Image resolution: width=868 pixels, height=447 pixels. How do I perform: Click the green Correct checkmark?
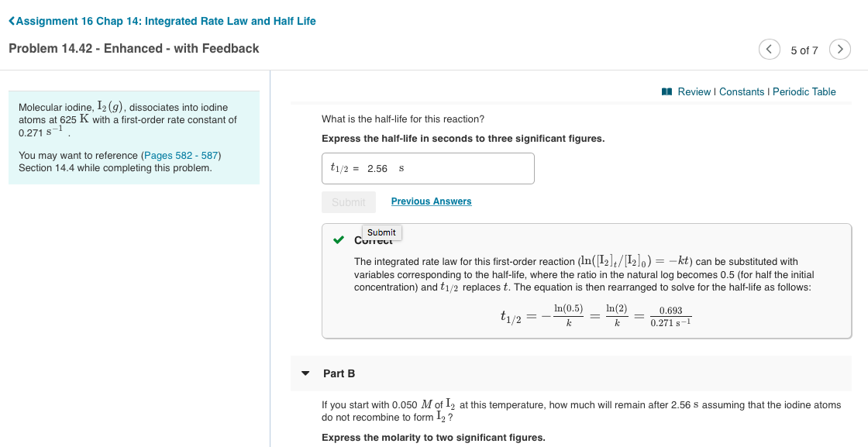click(x=337, y=239)
